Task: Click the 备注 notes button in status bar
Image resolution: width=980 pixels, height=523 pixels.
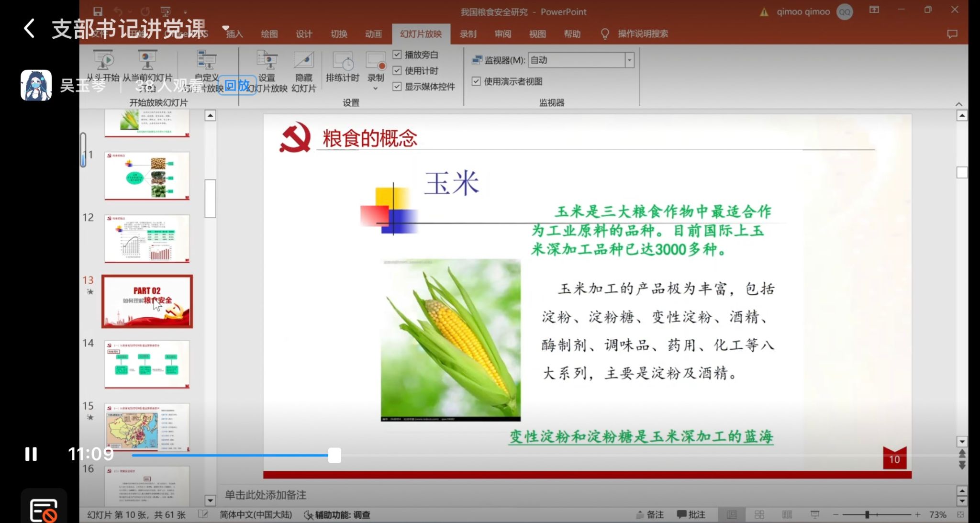Action: click(650, 514)
